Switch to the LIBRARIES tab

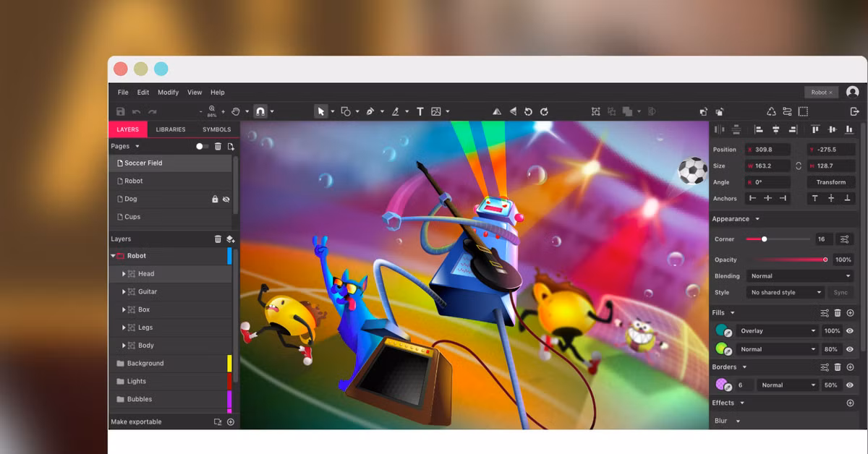coord(171,129)
